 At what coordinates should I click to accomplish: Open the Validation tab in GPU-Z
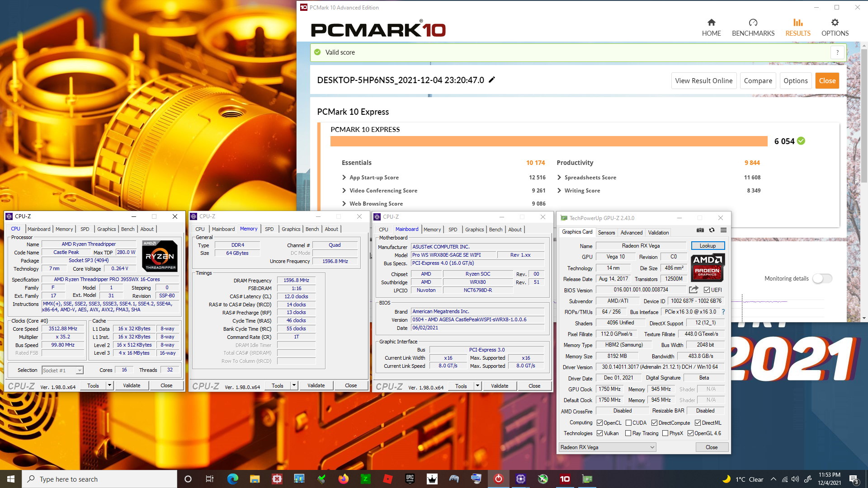coord(658,233)
